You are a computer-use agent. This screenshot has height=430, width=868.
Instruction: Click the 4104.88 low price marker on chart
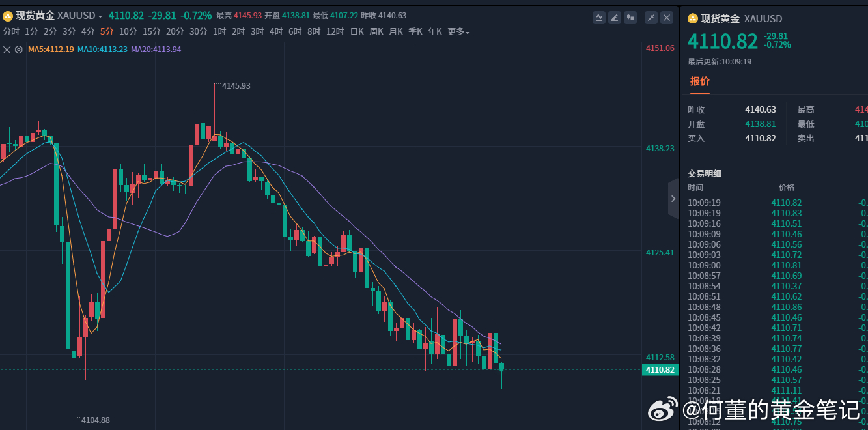pos(96,420)
